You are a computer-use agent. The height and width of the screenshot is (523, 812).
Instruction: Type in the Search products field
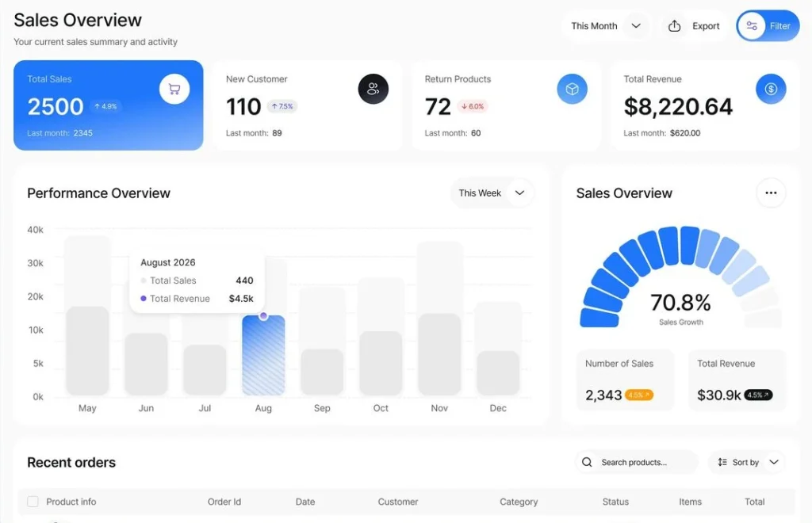642,462
